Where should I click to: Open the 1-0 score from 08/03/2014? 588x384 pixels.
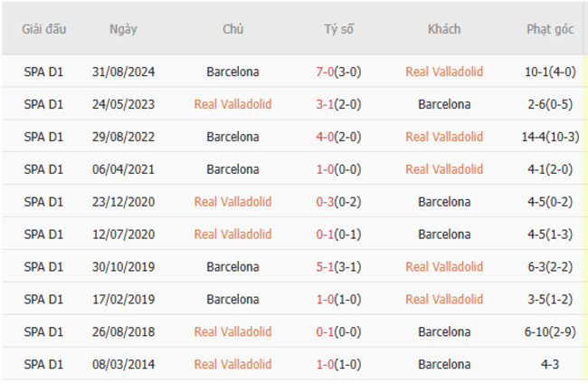coord(327,365)
